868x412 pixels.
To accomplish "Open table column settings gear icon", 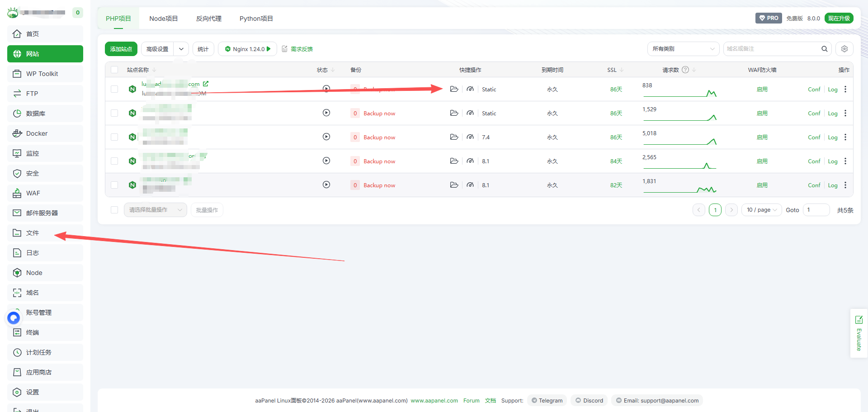I will coord(844,49).
